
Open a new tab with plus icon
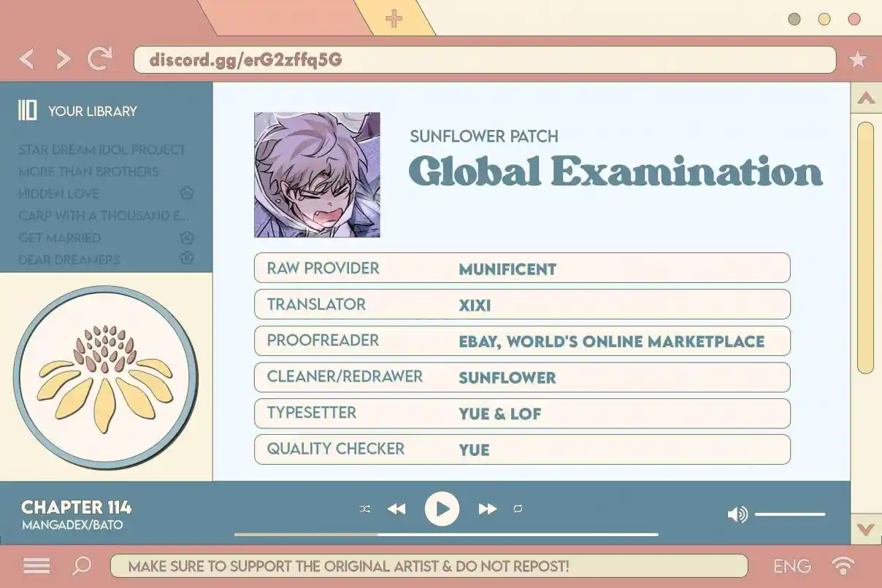point(394,18)
